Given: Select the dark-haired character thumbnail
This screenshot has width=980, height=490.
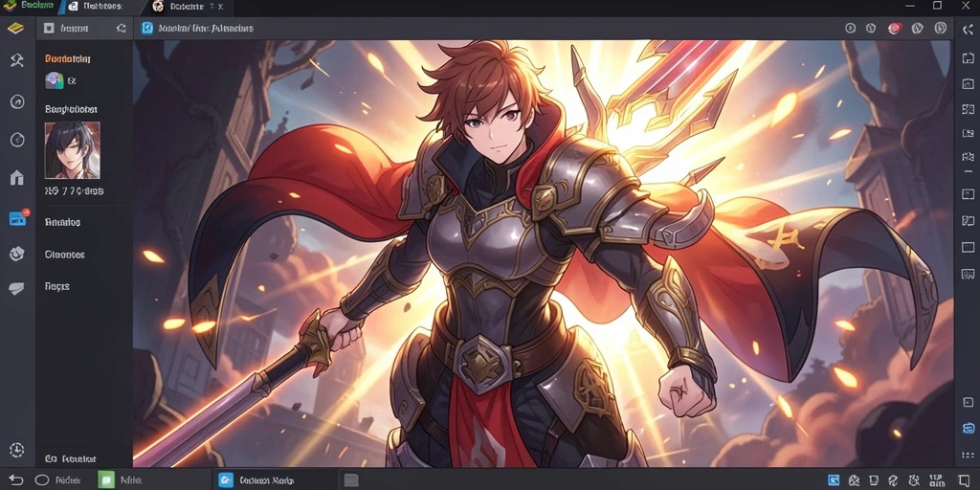Looking at the screenshot, I should pos(73,150).
